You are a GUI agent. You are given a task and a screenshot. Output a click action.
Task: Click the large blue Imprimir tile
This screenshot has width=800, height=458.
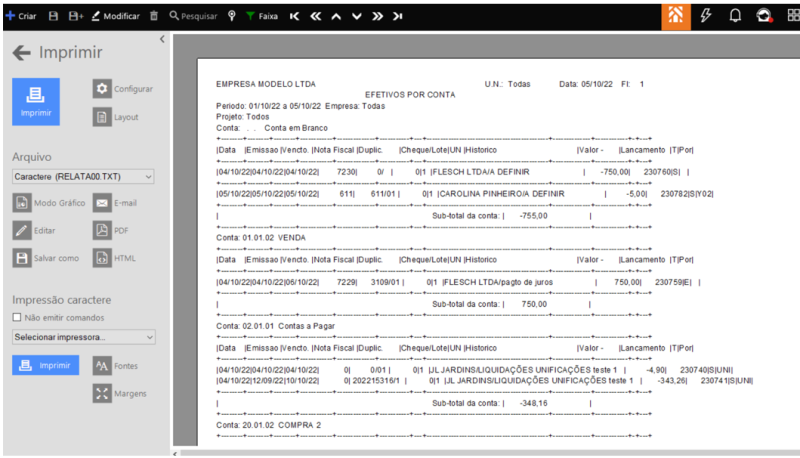click(36, 101)
